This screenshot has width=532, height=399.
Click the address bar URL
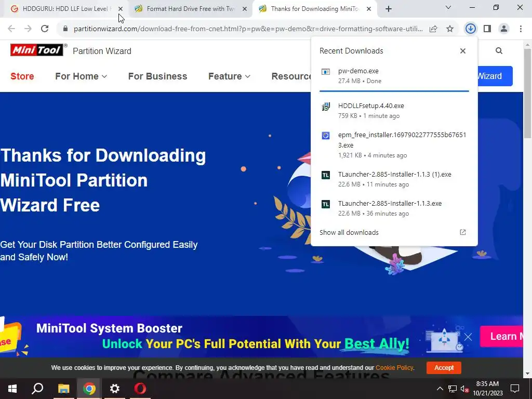(x=248, y=29)
